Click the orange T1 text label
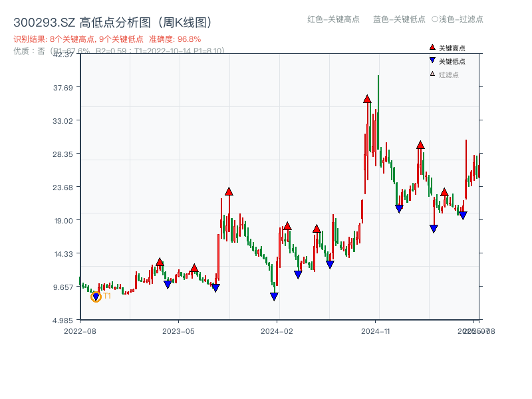 tap(107, 296)
